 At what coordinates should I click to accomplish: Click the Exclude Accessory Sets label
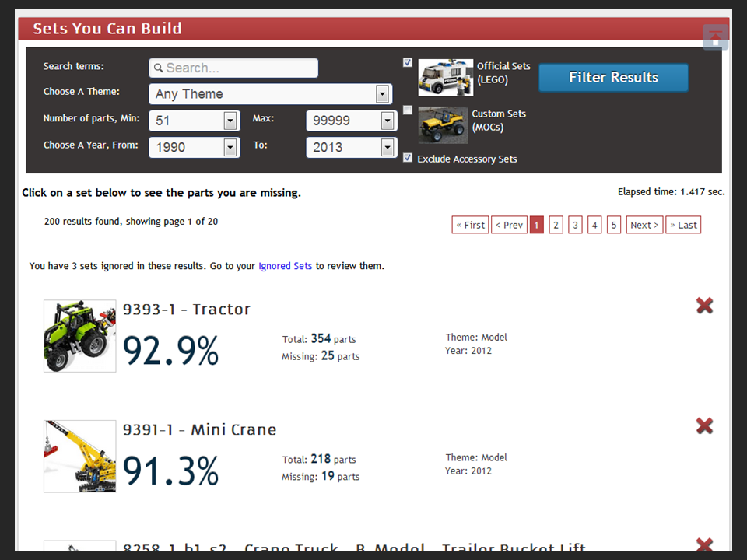467,159
